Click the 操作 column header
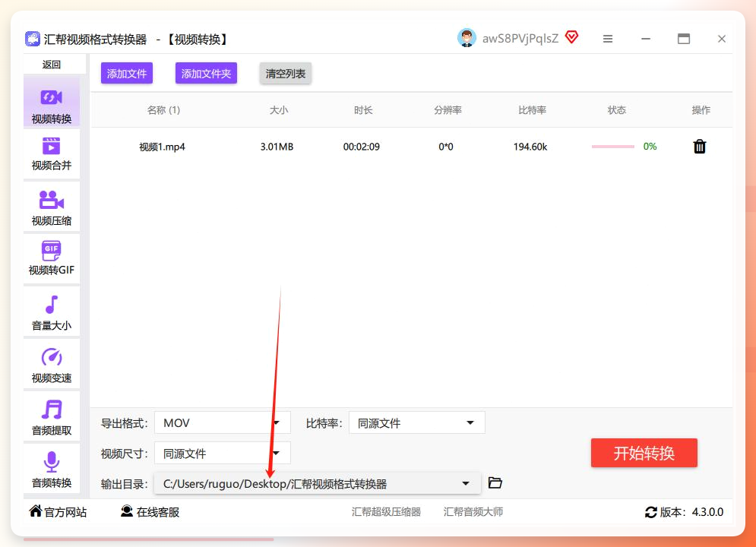 click(701, 110)
